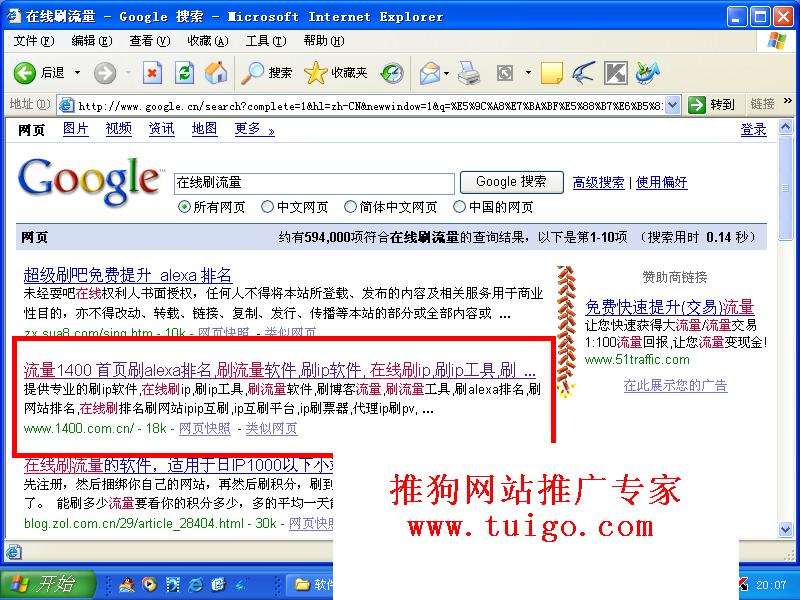800x600 pixels.
Task: Click the Google logo
Action: tap(89, 182)
